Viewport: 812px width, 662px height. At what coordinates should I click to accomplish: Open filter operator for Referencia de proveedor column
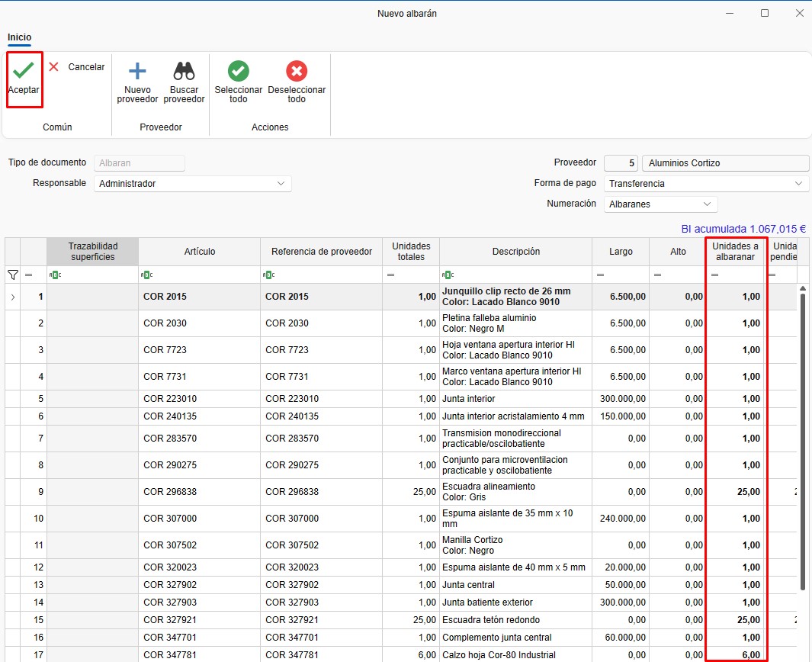click(269, 275)
